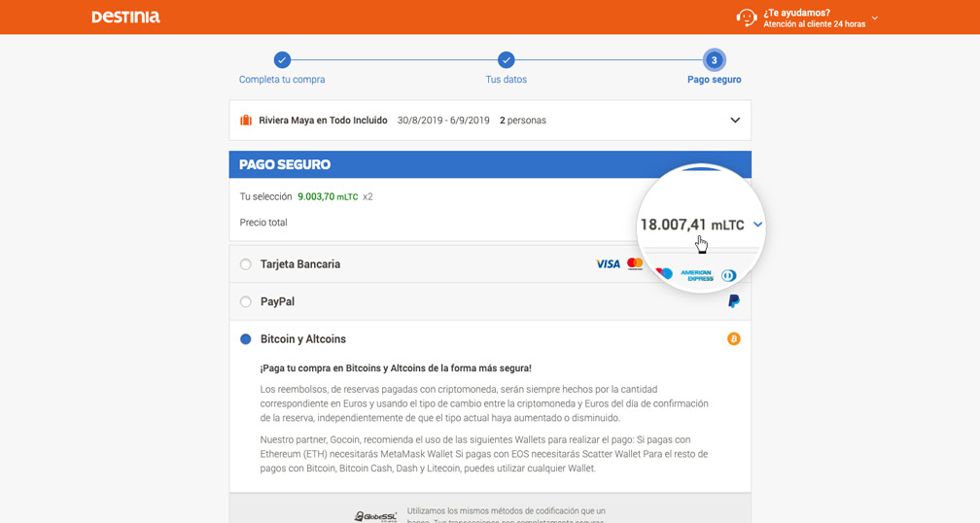
Task: Select the Tarjeta Bancaria radio button
Action: 246,264
